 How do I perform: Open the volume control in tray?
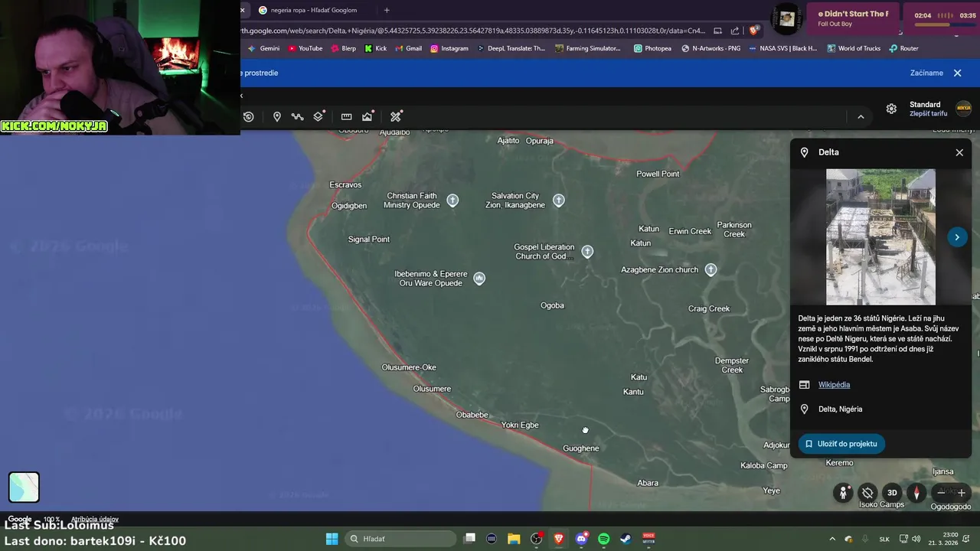point(917,539)
